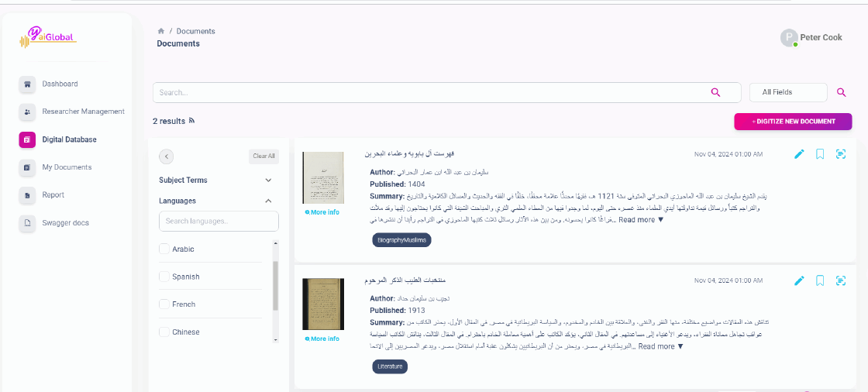This screenshot has width=868, height=392.
Task: Open the Report menu item
Action: click(53, 195)
